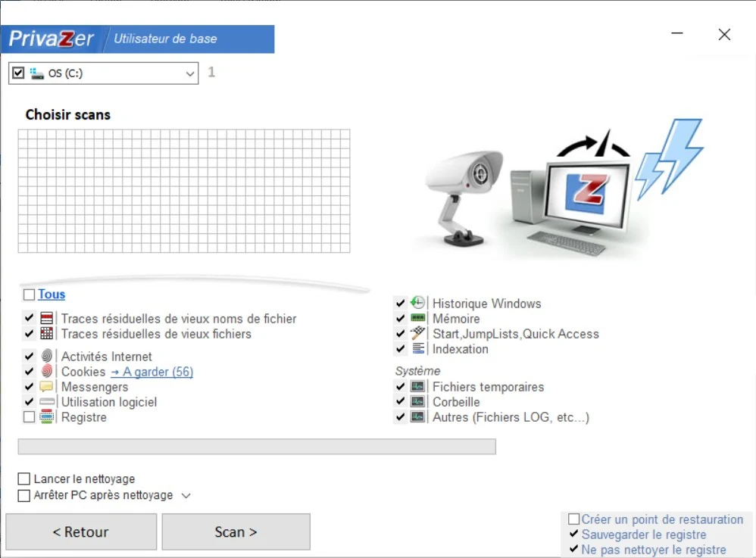Click the Fichiers temporaires monitor icon

click(x=417, y=386)
